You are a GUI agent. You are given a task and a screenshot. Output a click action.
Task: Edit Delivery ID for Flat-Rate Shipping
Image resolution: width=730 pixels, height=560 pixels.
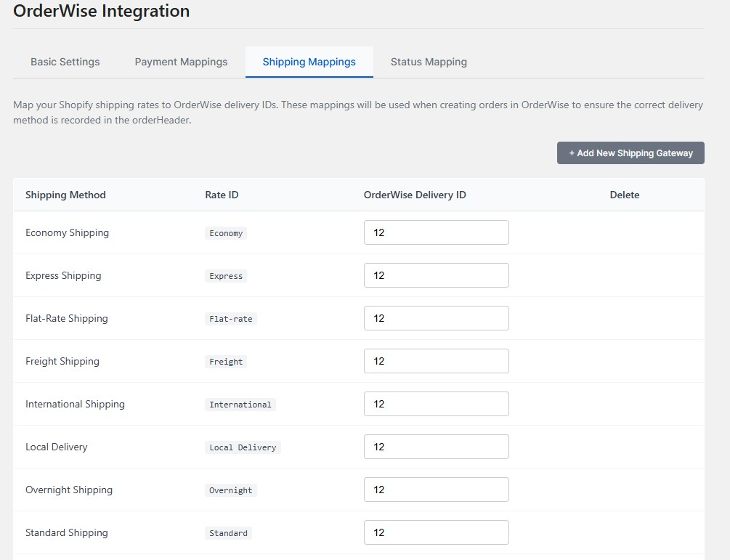437,318
